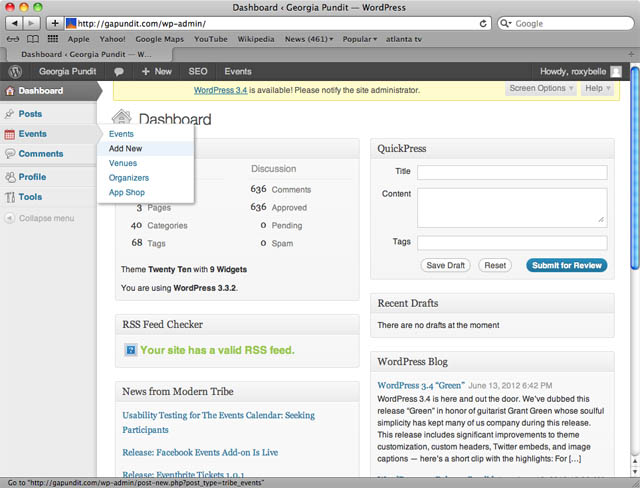Click the new tab plus button
Screen dimensions: 640x488
pos(631,54)
